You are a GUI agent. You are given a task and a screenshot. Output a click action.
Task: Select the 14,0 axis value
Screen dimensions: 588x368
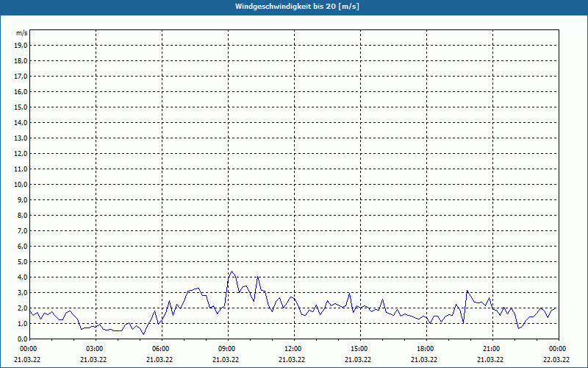[x=21, y=122]
